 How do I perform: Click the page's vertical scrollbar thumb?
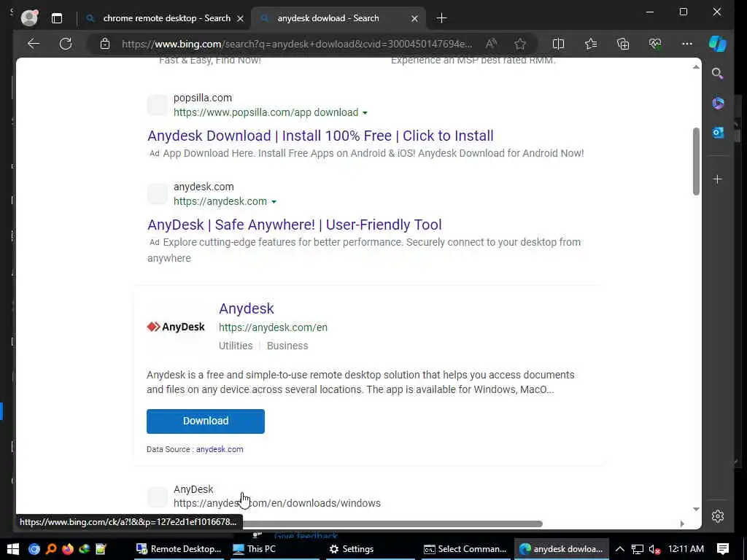pos(696,161)
